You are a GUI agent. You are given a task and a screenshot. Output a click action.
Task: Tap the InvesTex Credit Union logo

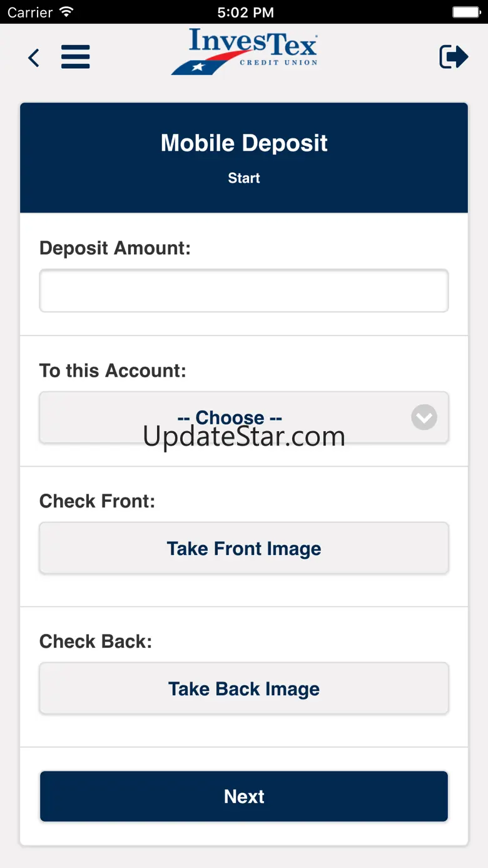coord(244,52)
